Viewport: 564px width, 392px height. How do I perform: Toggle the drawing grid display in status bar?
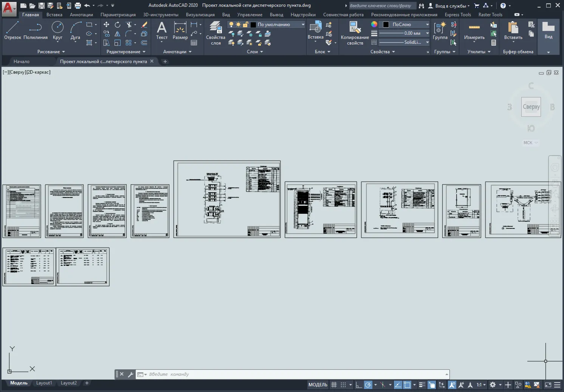tap(334, 385)
